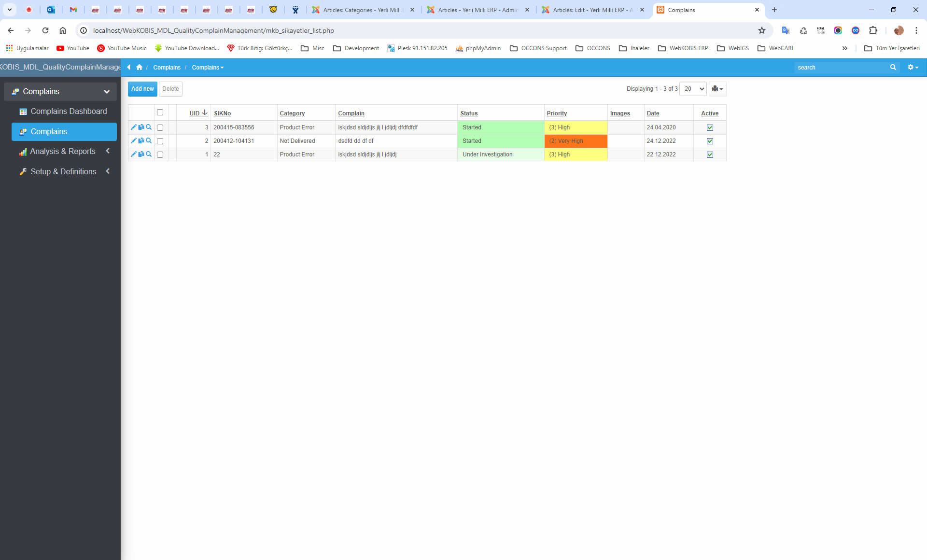Click green Started status of row 3
This screenshot has width=927, height=560.
[x=501, y=127]
